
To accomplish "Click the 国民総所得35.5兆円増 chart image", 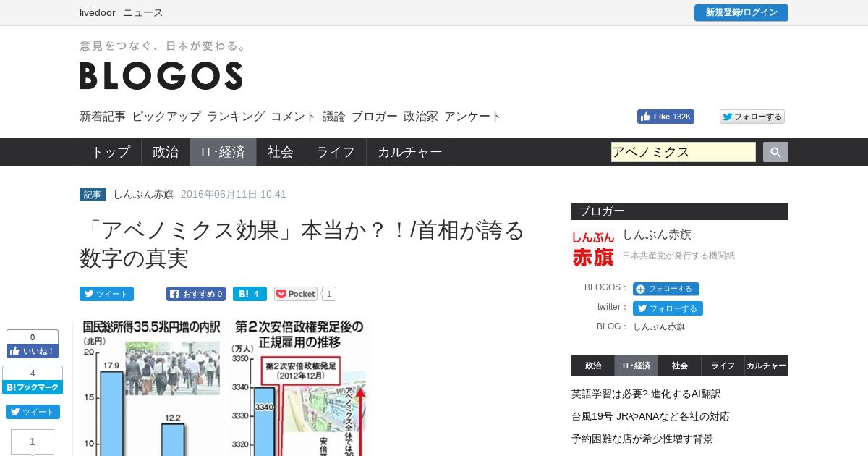I will 151,387.
